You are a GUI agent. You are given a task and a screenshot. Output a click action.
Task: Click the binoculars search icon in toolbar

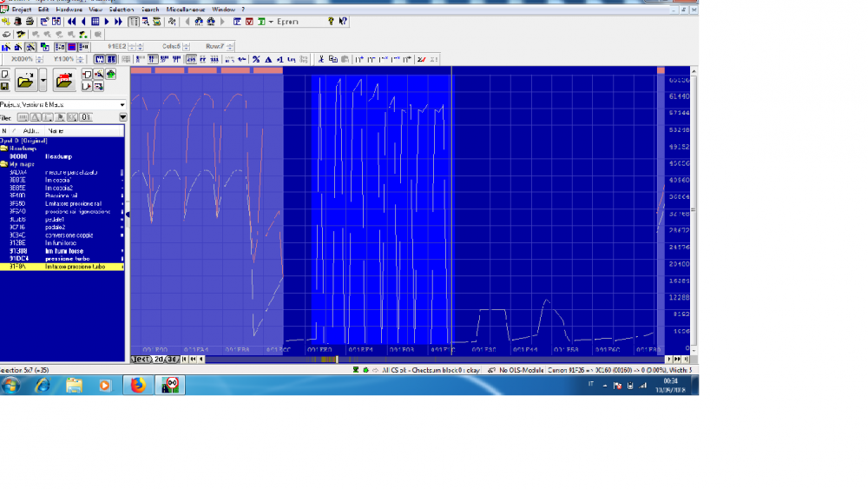tap(199, 22)
